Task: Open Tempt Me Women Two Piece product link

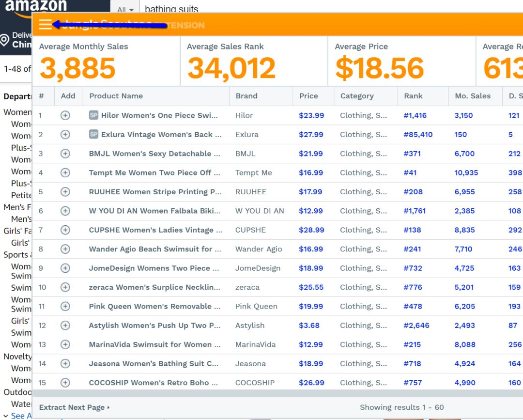Action: 154,172
